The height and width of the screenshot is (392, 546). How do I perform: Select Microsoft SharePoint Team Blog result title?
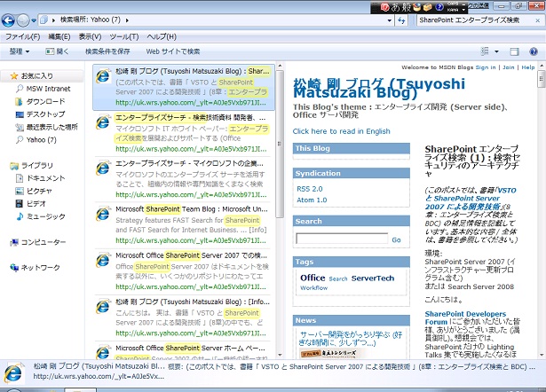(192, 209)
